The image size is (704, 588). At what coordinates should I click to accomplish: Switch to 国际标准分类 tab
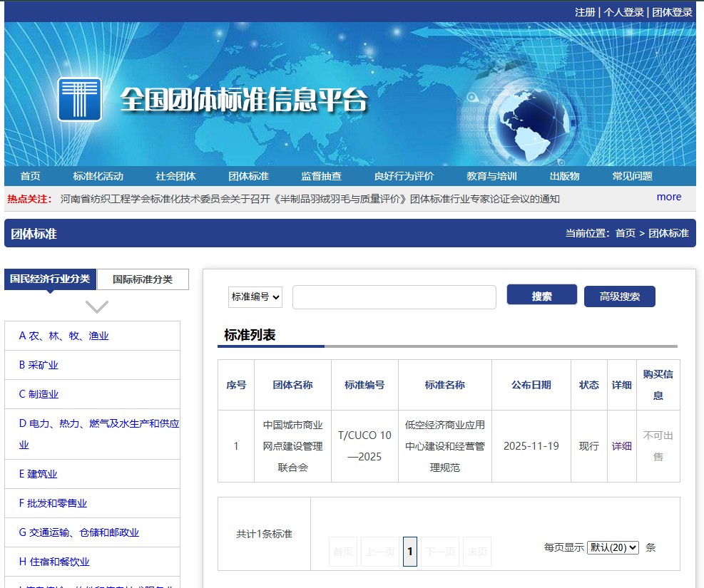[143, 279]
